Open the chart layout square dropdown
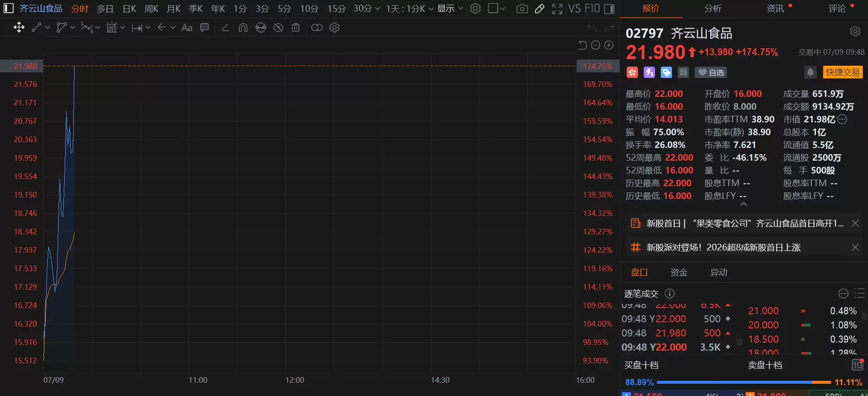Screen dimensions: 868x396 (496, 9)
